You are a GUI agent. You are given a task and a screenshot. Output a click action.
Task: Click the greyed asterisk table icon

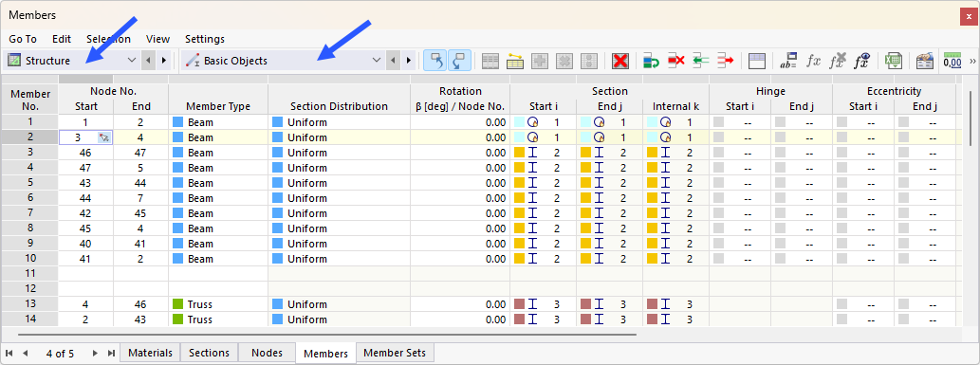[564, 61]
